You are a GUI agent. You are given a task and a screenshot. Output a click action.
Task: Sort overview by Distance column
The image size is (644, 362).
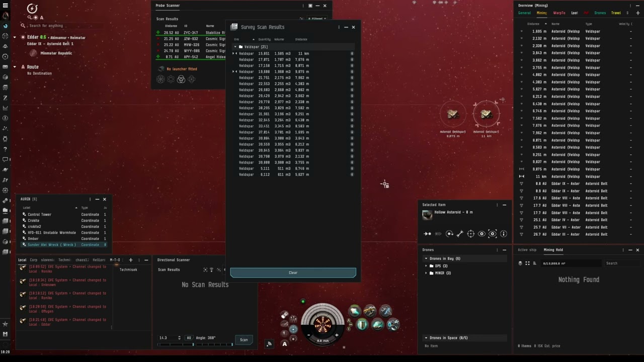(x=533, y=24)
